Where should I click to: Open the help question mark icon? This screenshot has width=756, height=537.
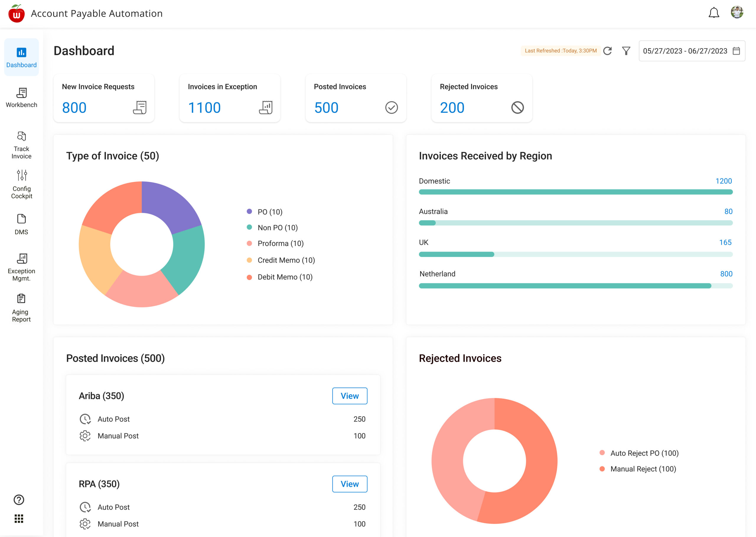click(x=19, y=500)
